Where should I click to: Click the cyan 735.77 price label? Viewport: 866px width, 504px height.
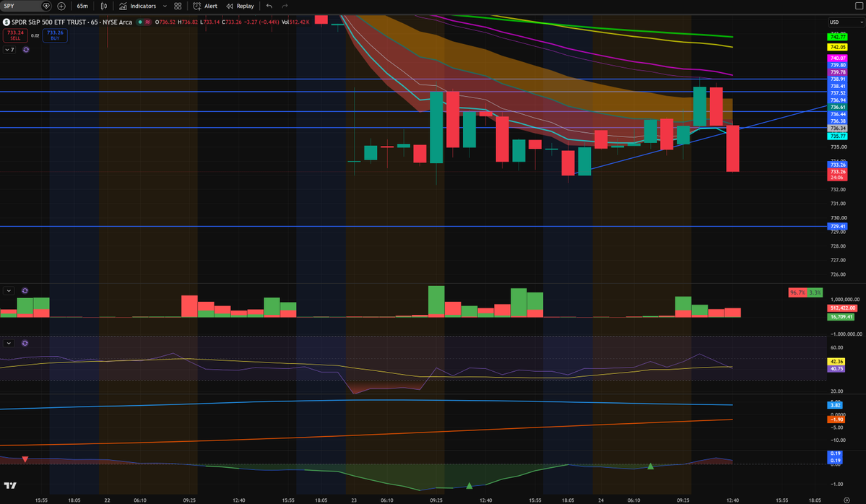(x=837, y=136)
